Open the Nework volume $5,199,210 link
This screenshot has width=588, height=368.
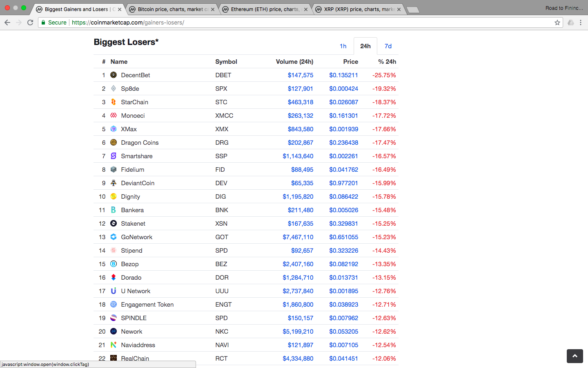298,332
